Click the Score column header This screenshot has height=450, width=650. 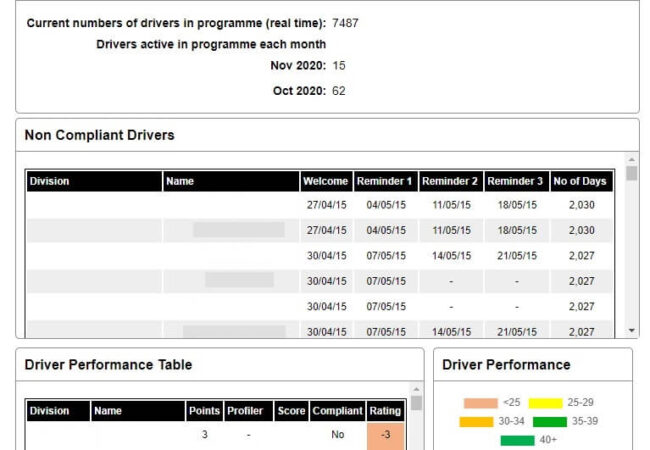(291, 411)
